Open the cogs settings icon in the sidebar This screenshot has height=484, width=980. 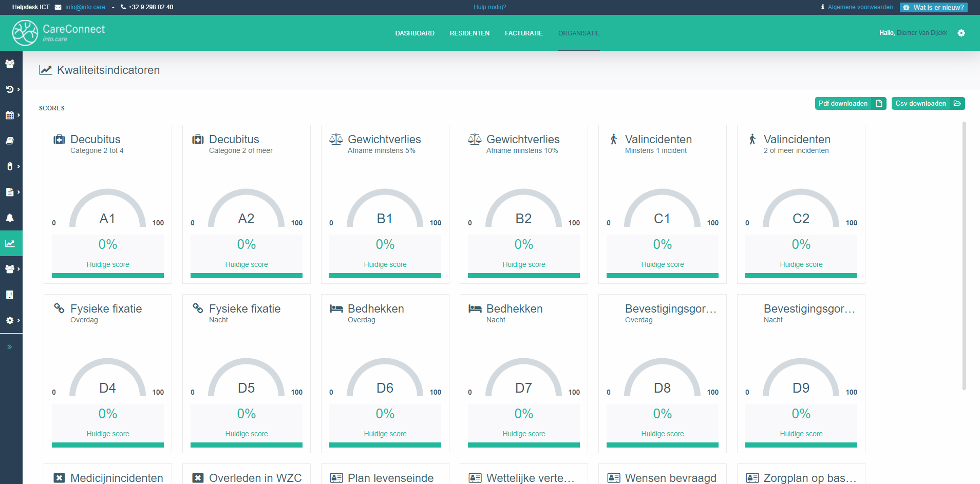9,320
